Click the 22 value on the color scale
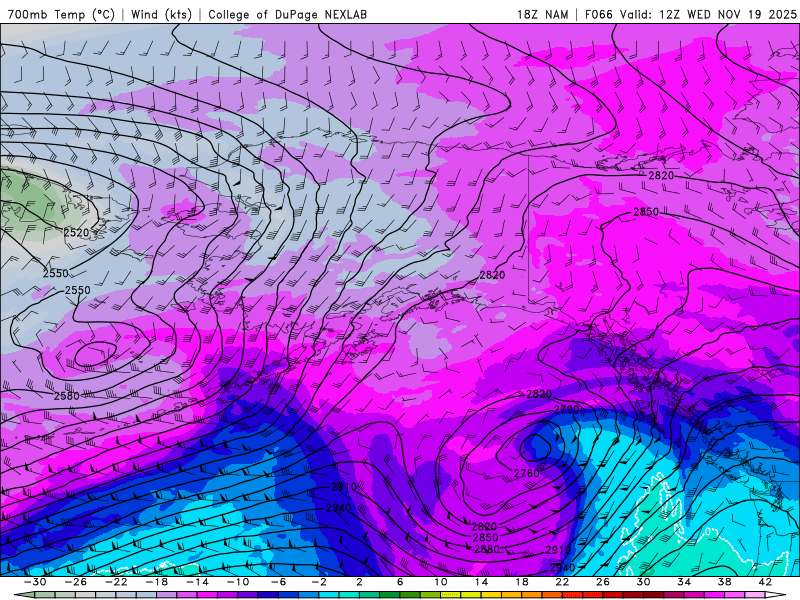 tap(562, 582)
